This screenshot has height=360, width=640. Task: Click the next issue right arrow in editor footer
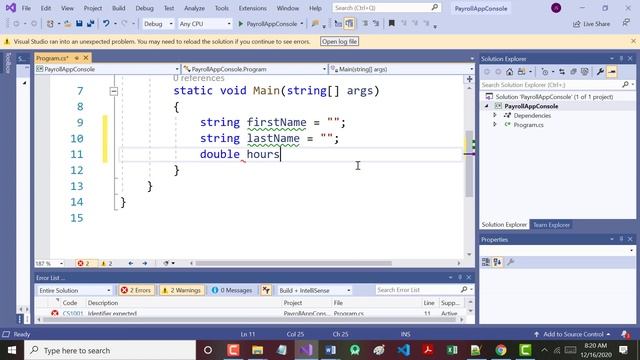[144, 263]
